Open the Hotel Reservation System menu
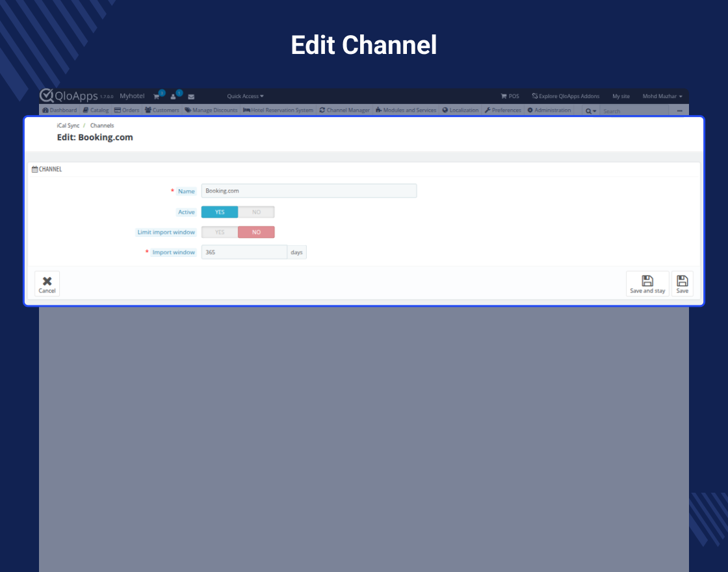This screenshot has width=728, height=572. pyautogui.click(x=278, y=110)
